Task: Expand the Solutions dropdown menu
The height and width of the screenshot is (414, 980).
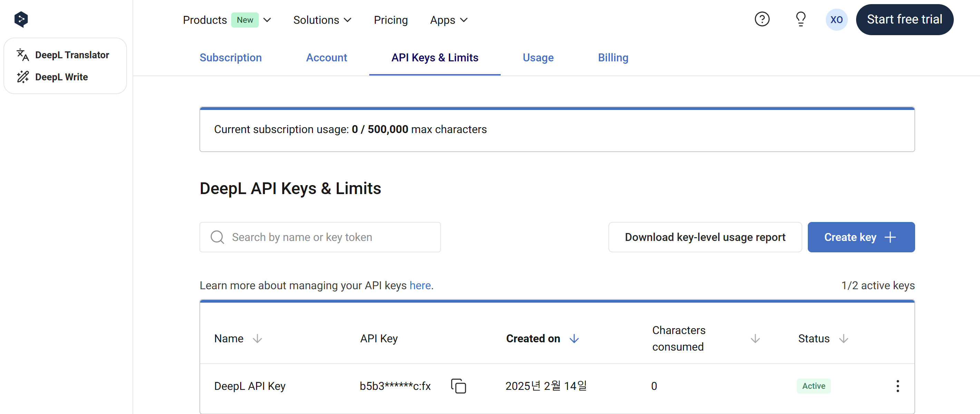Action: (322, 20)
